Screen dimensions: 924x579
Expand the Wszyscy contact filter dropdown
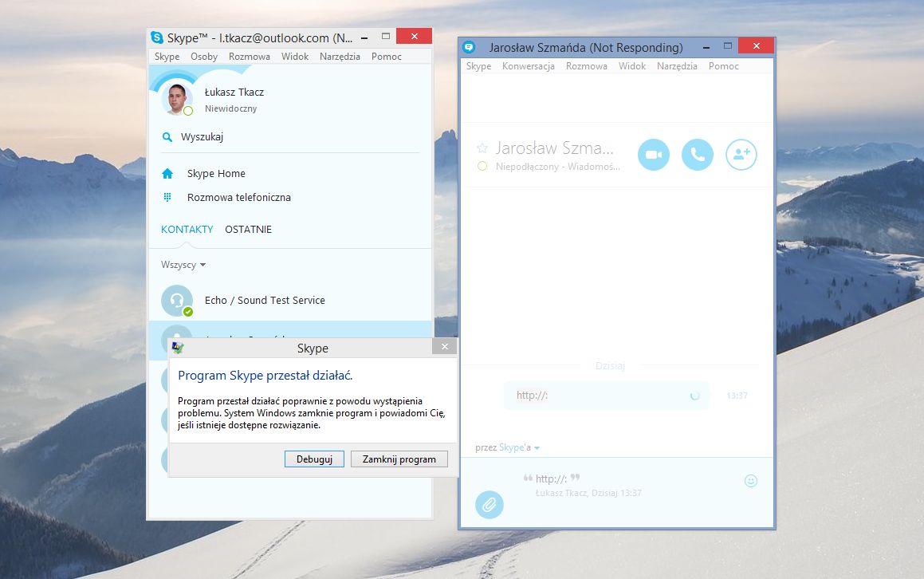point(183,265)
